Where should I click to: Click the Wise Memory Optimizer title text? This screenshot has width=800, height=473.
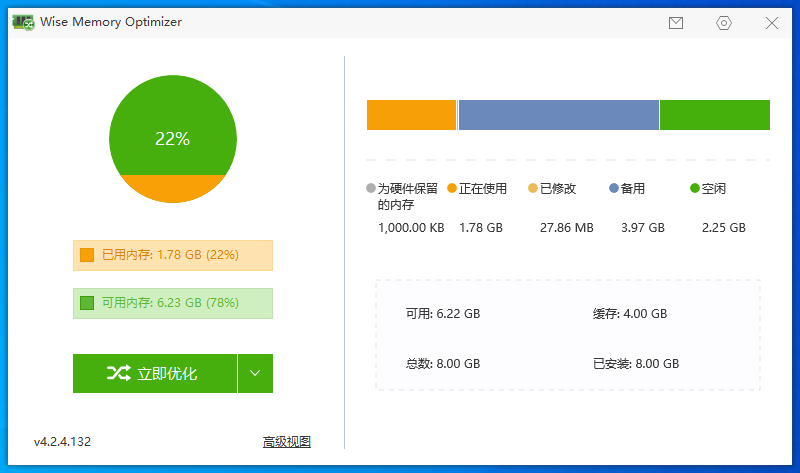pos(111,22)
